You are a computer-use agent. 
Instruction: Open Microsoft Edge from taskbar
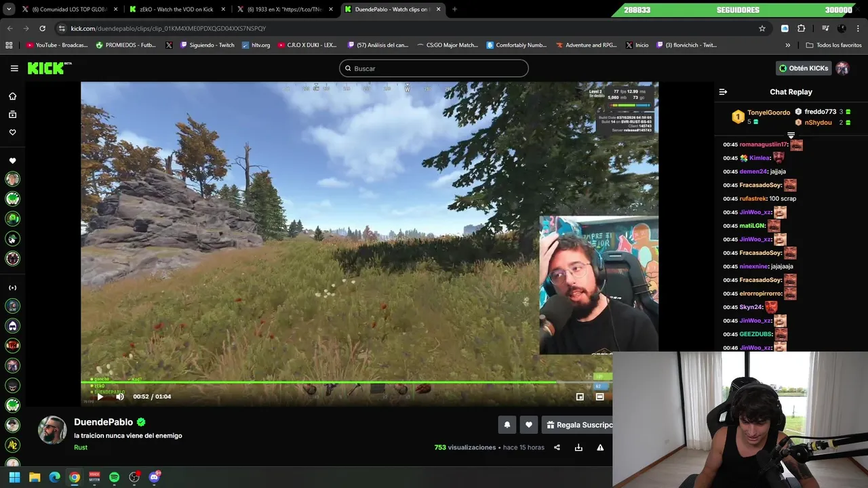tap(54, 477)
